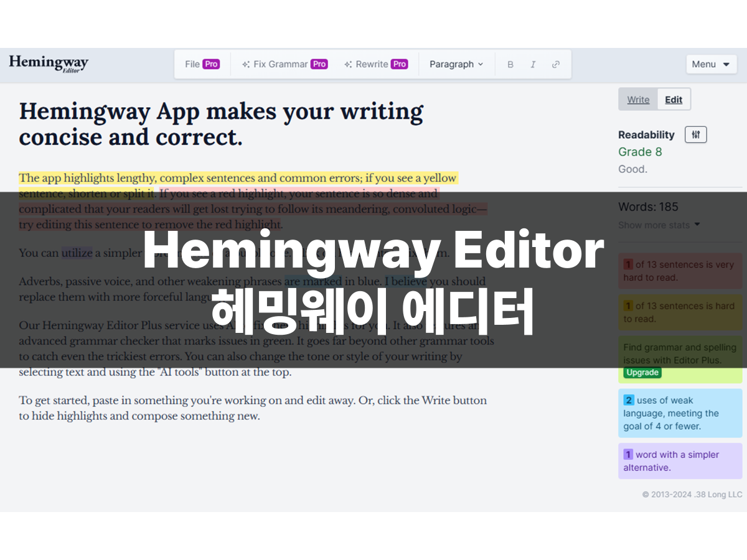Click the highlighted word utilize
Viewport: 747px width, 560px height.
77,253
